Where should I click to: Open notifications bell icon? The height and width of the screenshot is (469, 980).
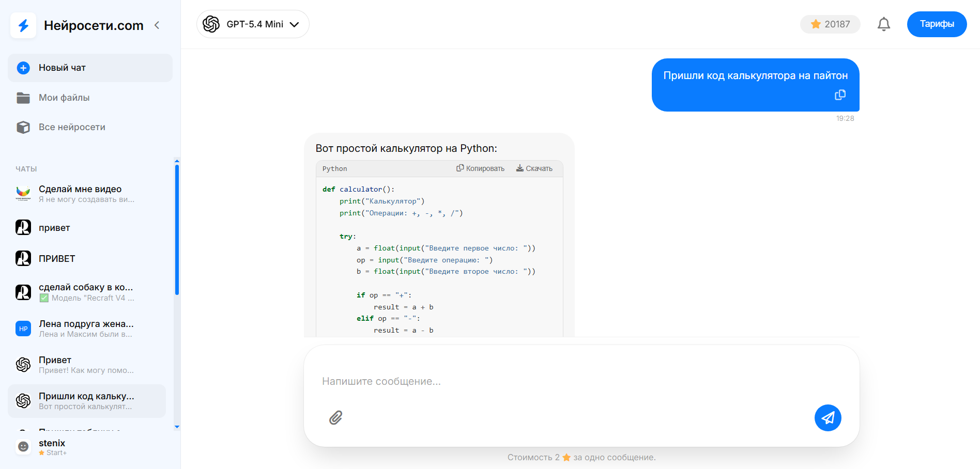pos(883,24)
